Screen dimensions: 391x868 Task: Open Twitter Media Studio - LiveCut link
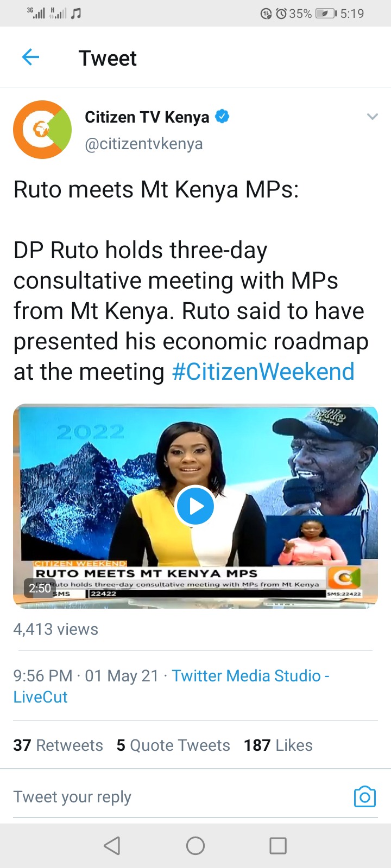coord(172,686)
